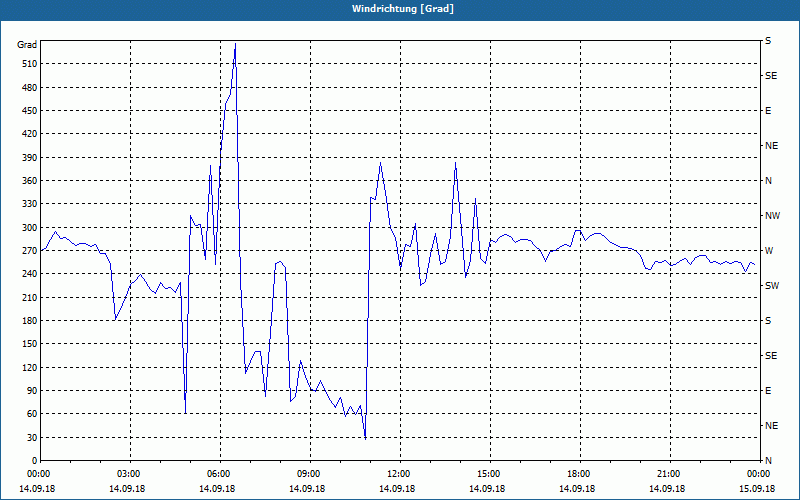Screen dimensions: 800x500
Task: Select the 06:00 time label
Action: 220,474
